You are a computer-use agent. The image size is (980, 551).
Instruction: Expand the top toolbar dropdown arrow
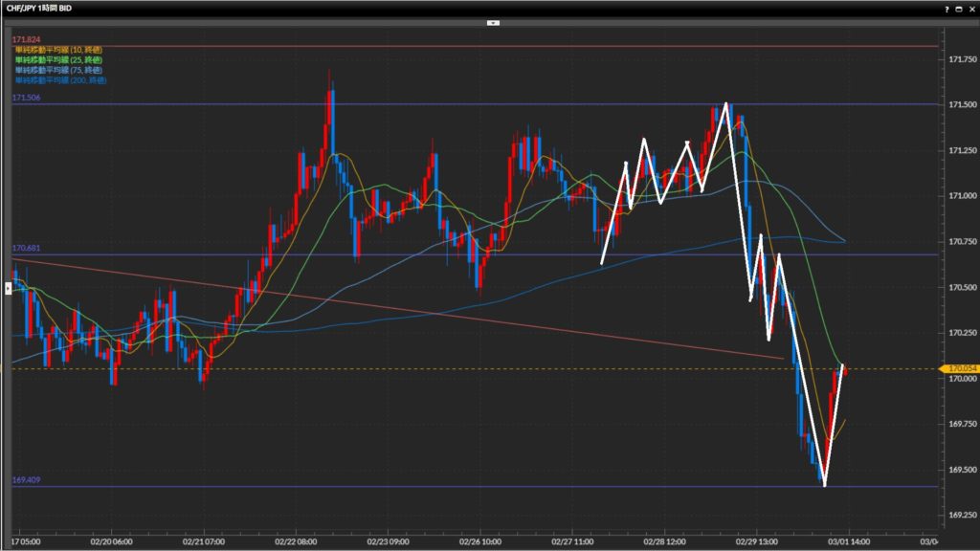click(x=494, y=22)
